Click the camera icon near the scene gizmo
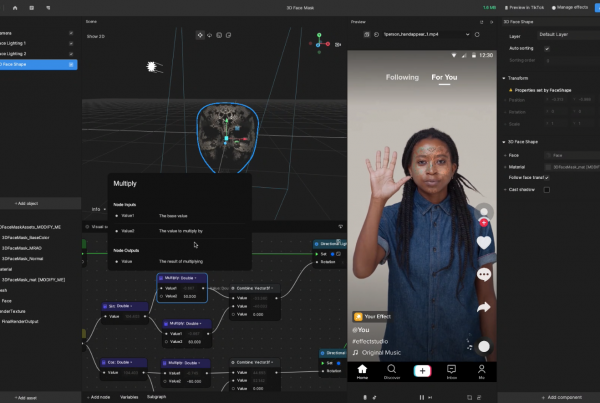 coord(338,45)
